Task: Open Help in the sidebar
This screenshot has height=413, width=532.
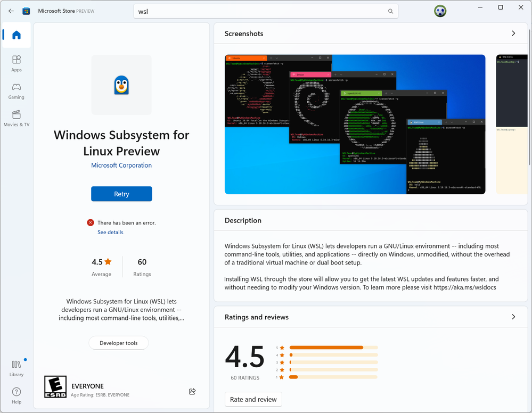Action: point(17,396)
